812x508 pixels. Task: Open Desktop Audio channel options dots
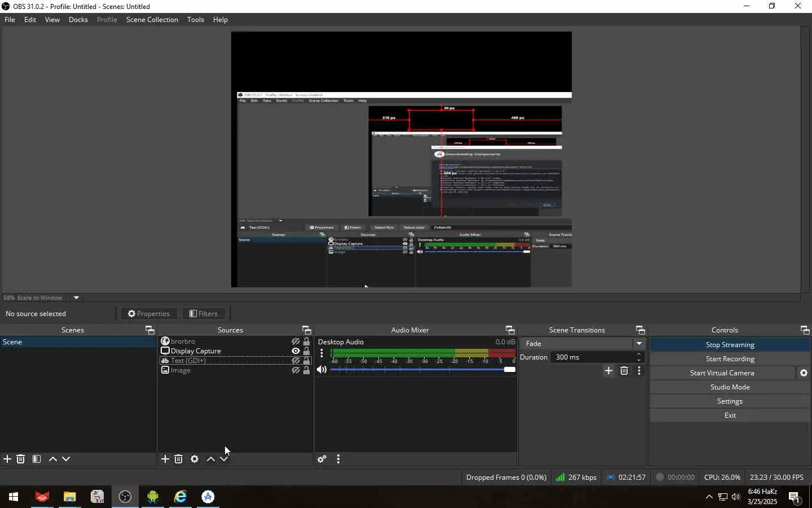pyautogui.click(x=322, y=353)
